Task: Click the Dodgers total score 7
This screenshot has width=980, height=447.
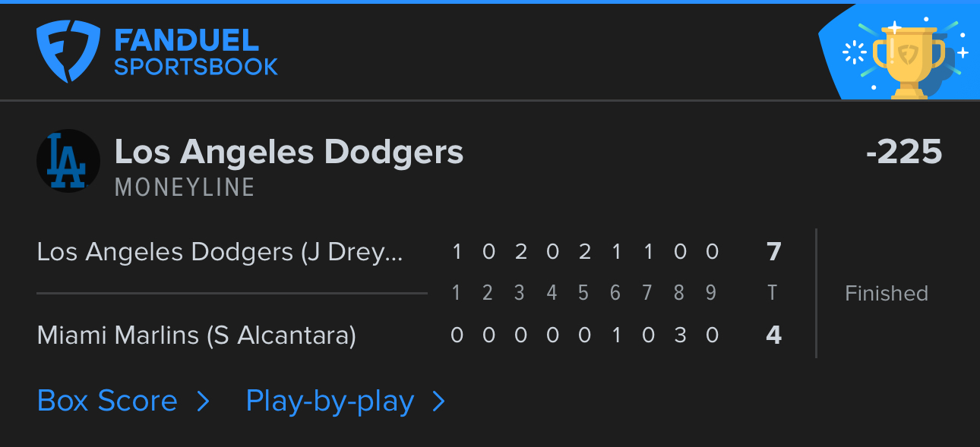Action: click(x=773, y=252)
